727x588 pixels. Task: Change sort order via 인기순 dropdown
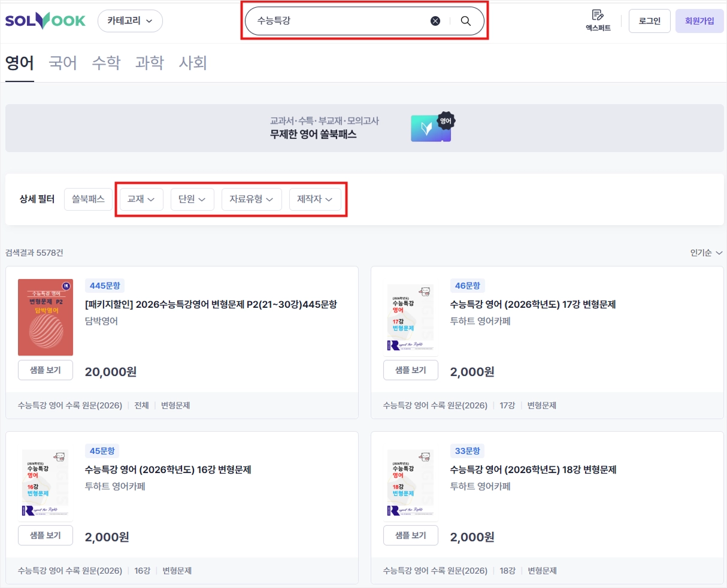(706, 253)
